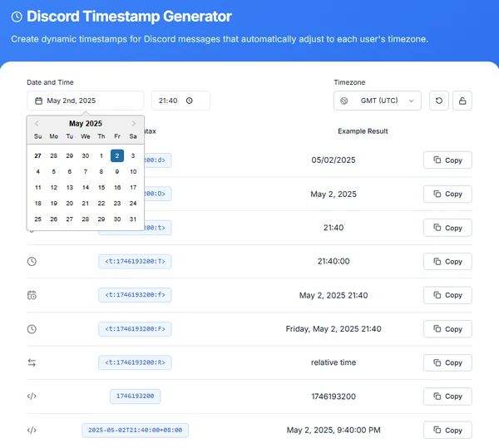Viewport: 499px width, 448px height.
Task: Click the Example Result column header
Action: (363, 131)
